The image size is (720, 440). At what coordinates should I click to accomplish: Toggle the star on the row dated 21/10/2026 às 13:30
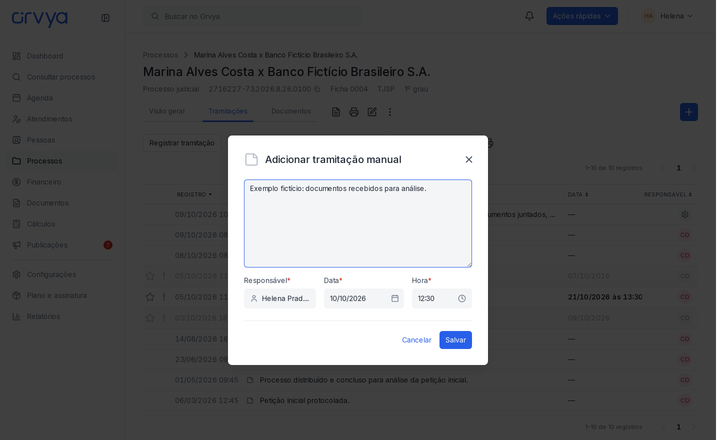click(150, 297)
